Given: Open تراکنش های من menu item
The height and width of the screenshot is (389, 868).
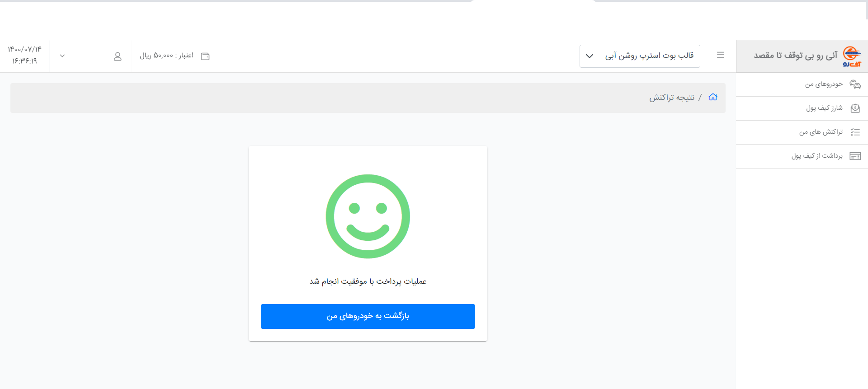Looking at the screenshot, I should (x=802, y=132).
